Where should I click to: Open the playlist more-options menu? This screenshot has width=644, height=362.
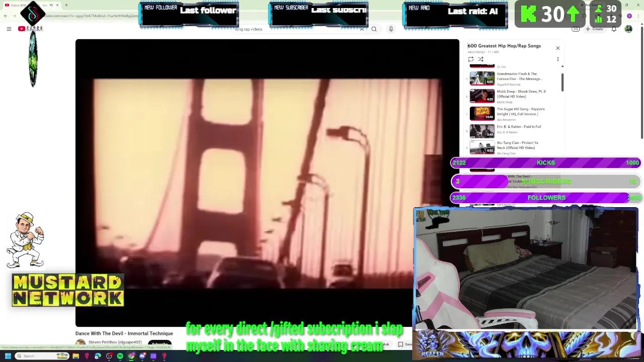557,59
